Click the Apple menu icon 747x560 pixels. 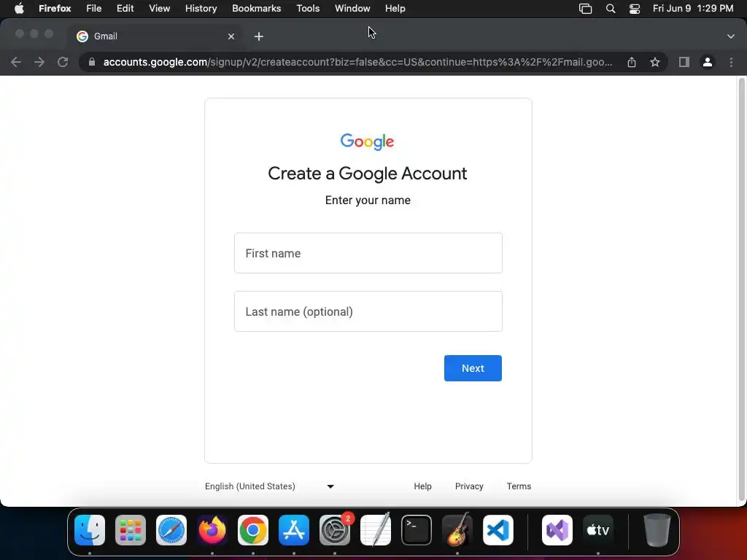pyautogui.click(x=19, y=9)
